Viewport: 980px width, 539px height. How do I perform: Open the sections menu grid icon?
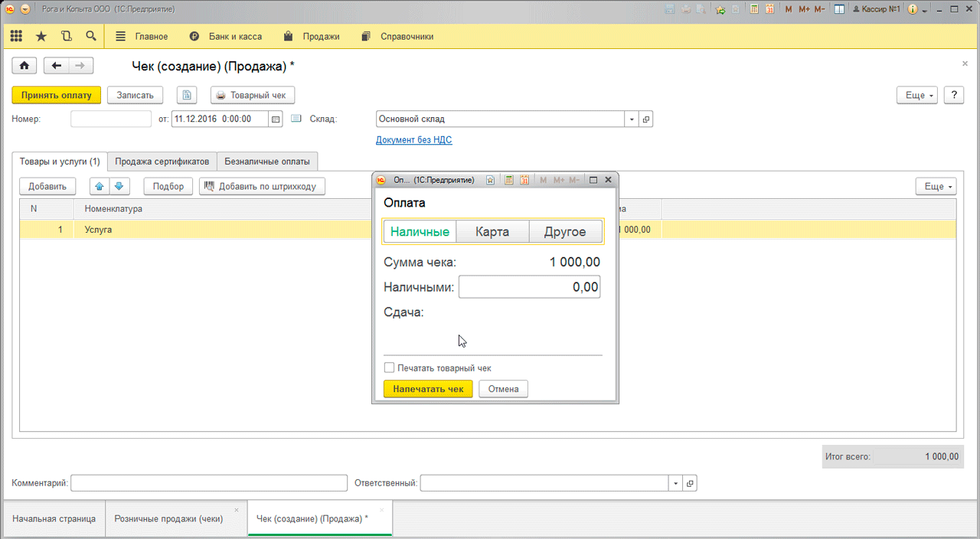tap(16, 36)
